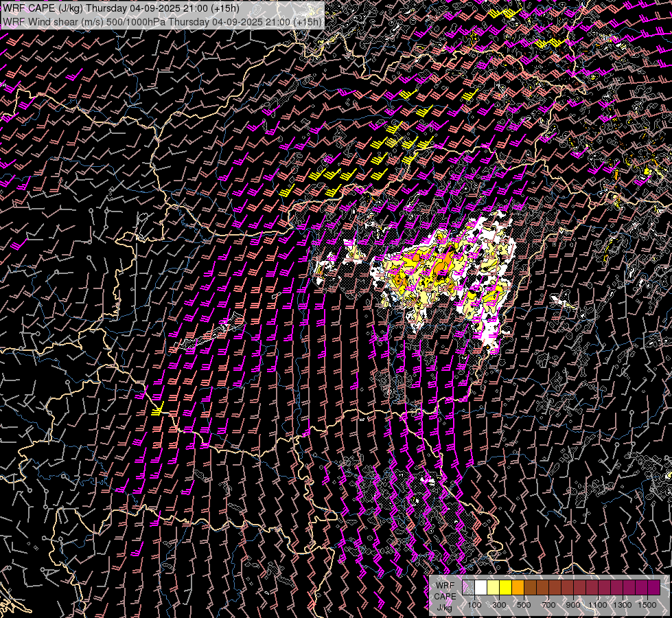Select the white CAPE legend swatch
This screenshot has height=618, width=672.
coord(481,588)
